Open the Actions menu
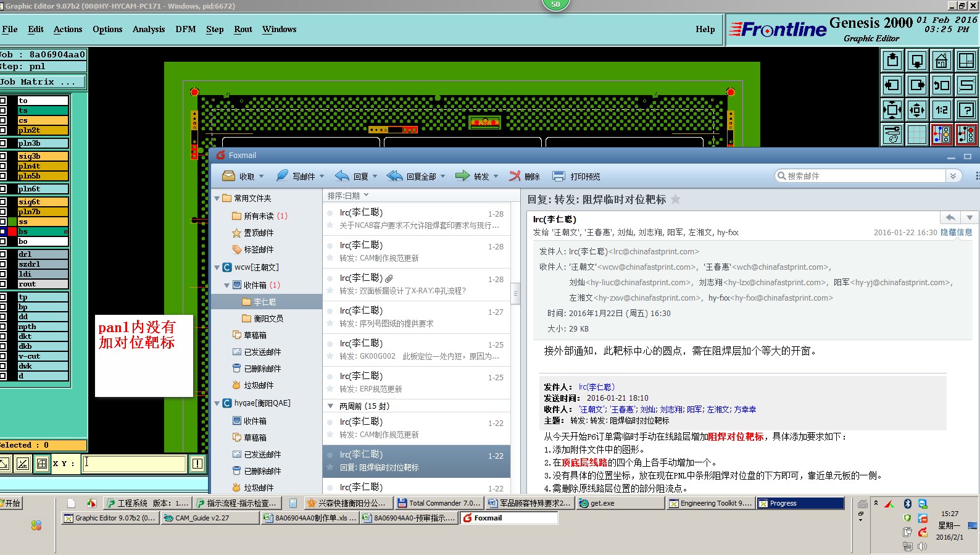The width and height of the screenshot is (980, 555). click(x=68, y=29)
